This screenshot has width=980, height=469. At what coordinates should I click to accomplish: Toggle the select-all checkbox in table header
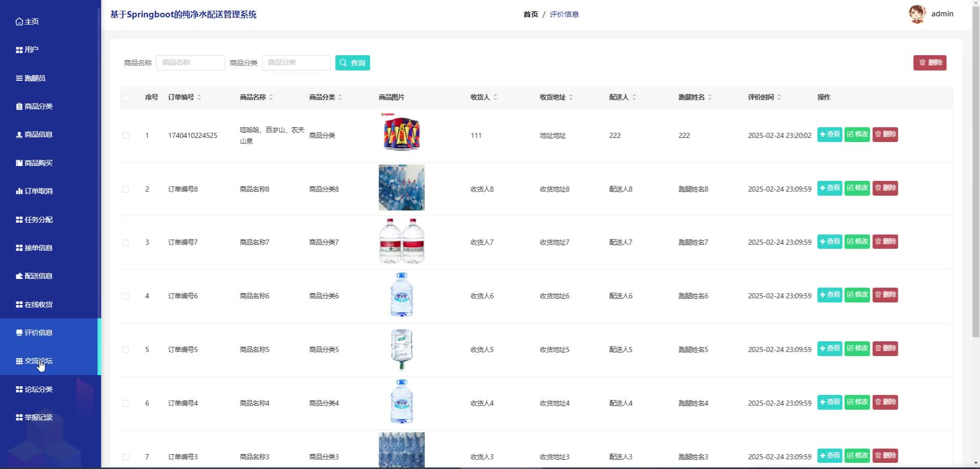coord(126,98)
